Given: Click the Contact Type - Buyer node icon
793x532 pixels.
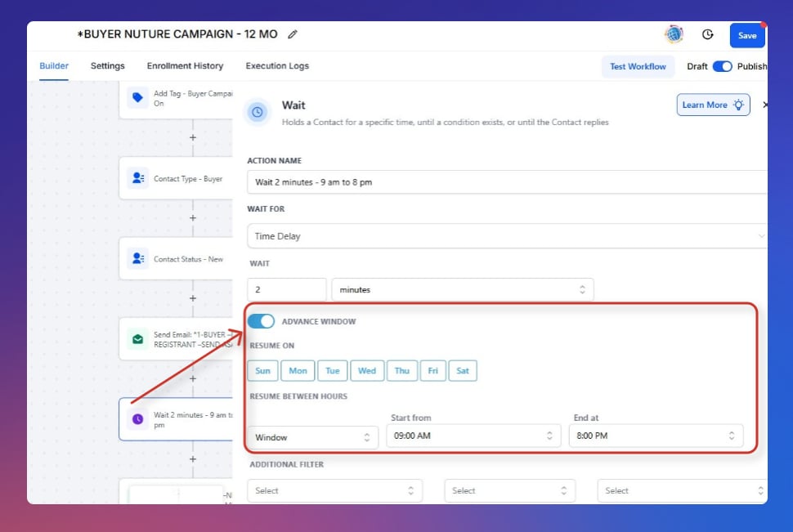Looking at the screenshot, I should 137,178.
